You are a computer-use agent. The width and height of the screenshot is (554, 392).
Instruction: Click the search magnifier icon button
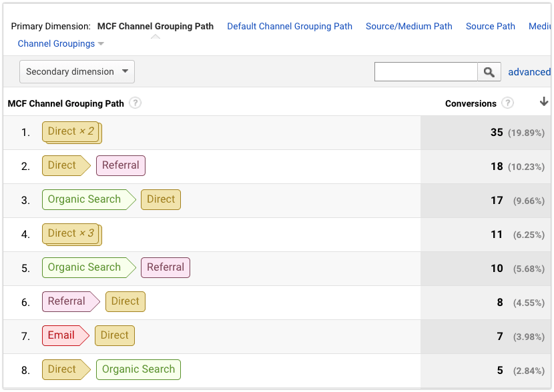pyautogui.click(x=489, y=72)
